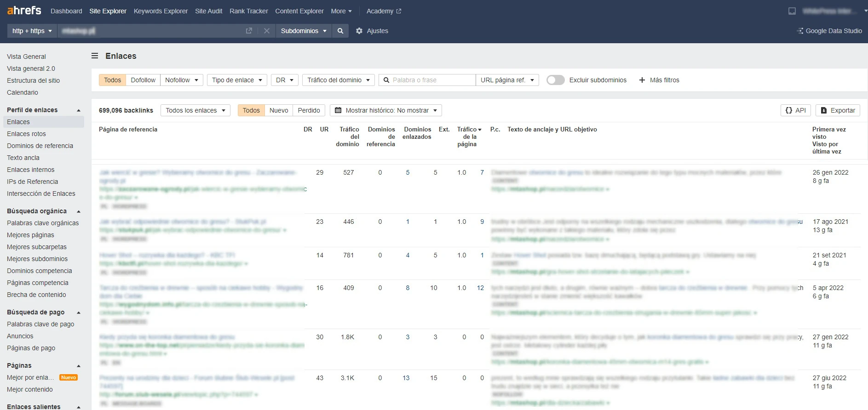Collapse the Búsqueda orgánica section

79,211
